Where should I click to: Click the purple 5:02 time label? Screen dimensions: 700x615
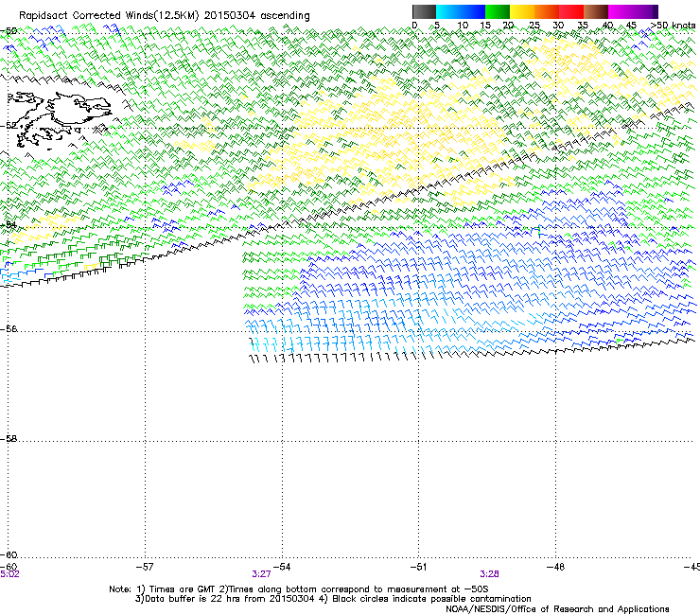click(9, 574)
